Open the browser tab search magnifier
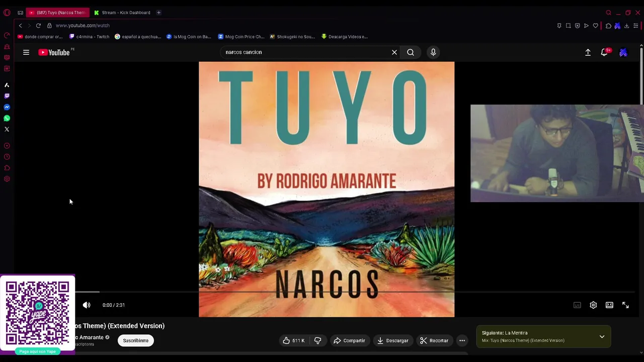The height and width of the screenshot is (362, 644). click(608, 13)
